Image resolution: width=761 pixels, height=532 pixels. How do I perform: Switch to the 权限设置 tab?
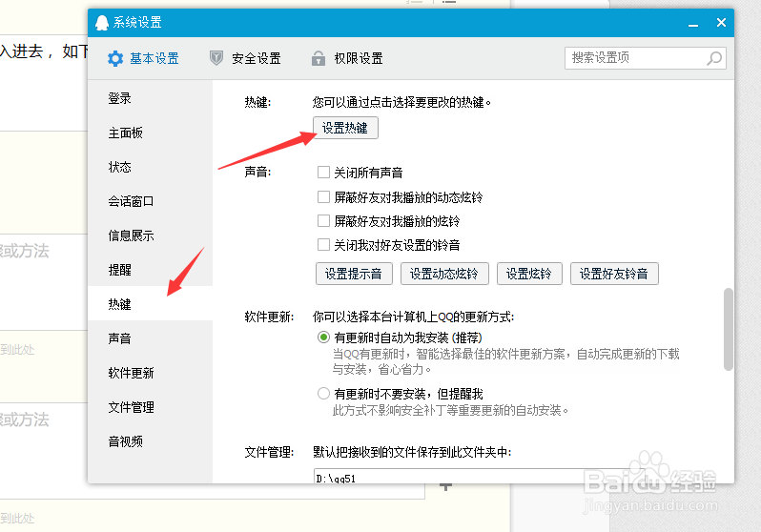coord(347,59)
